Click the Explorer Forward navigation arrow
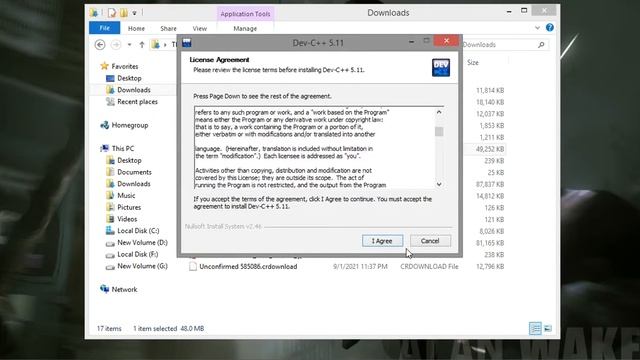The width and height of the screenshot is (640, 360). (116, 44)
